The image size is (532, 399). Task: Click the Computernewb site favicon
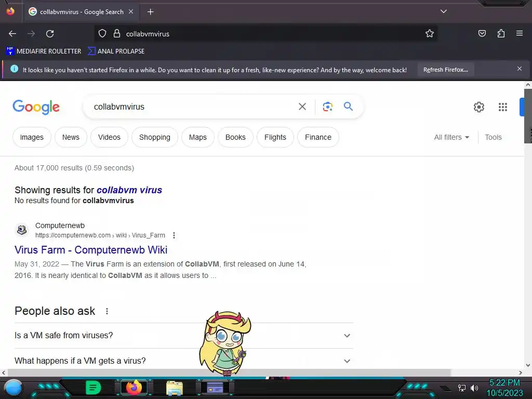tap(22, 230)
